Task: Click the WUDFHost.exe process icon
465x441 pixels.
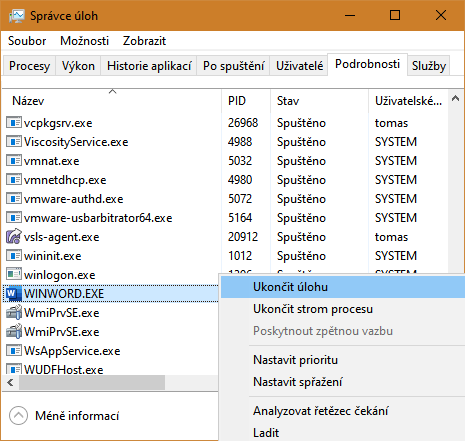Action: coord(14,369)
